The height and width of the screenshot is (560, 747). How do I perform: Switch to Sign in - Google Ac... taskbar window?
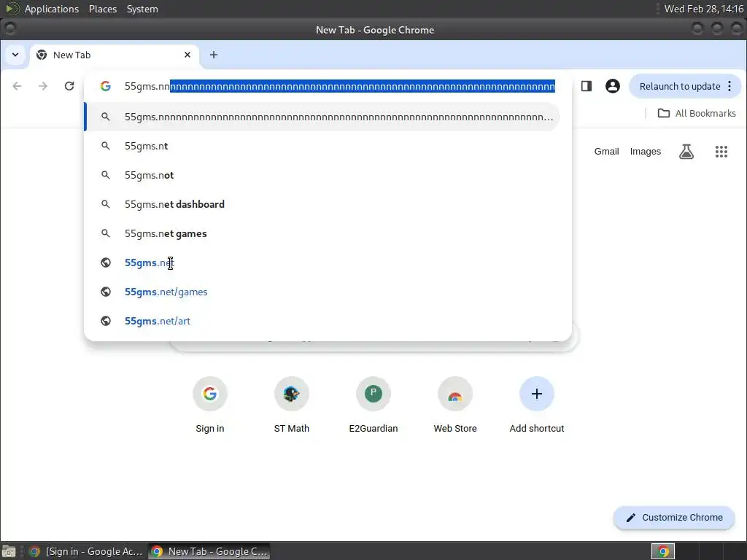pyautogui.click(x=86, y=551)
